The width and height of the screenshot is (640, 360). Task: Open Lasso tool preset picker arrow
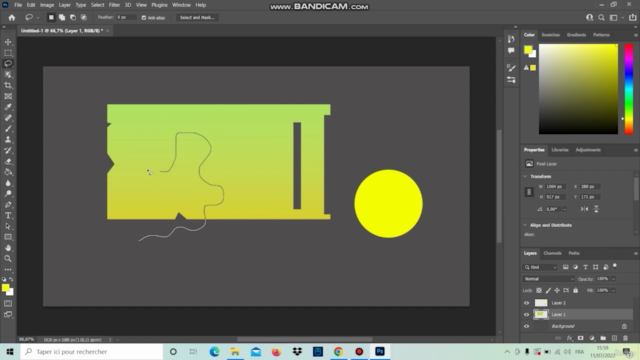click(x=38, y=18)
